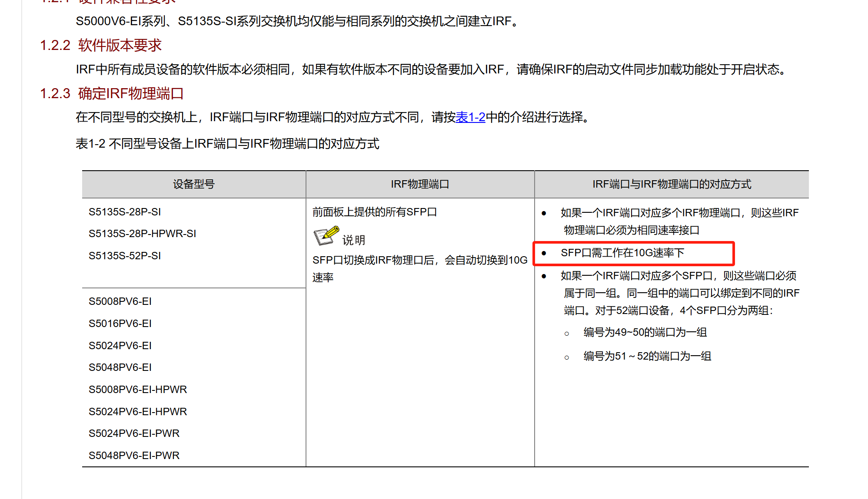Click the S5135S-52P-SI model entry
The width and height of the screenshot is (868, 499).
125,256
